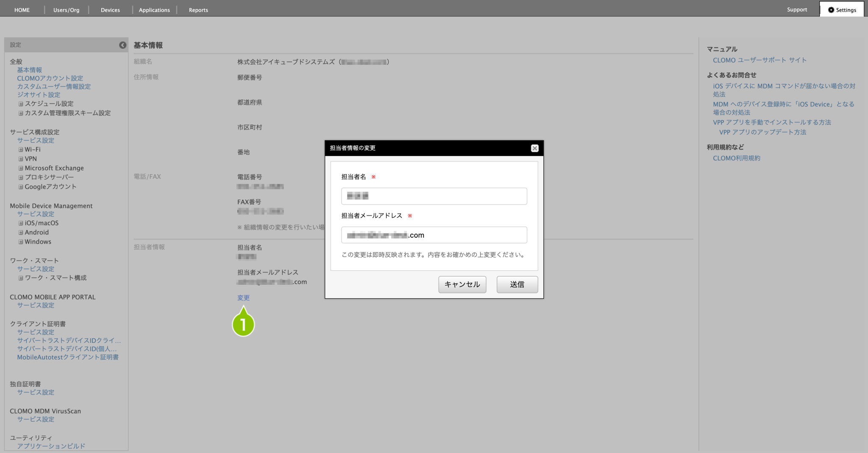Image resolution: width=868 pixels, height=453 pixels.
Task: Open CLOMO利用規約 link
Action: point(737,158)
